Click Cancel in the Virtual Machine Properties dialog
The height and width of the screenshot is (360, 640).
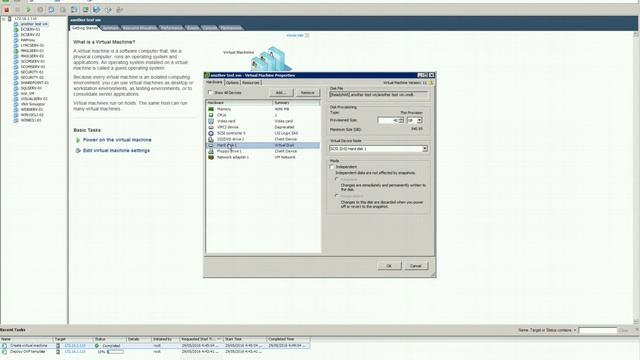pos(416,266)
